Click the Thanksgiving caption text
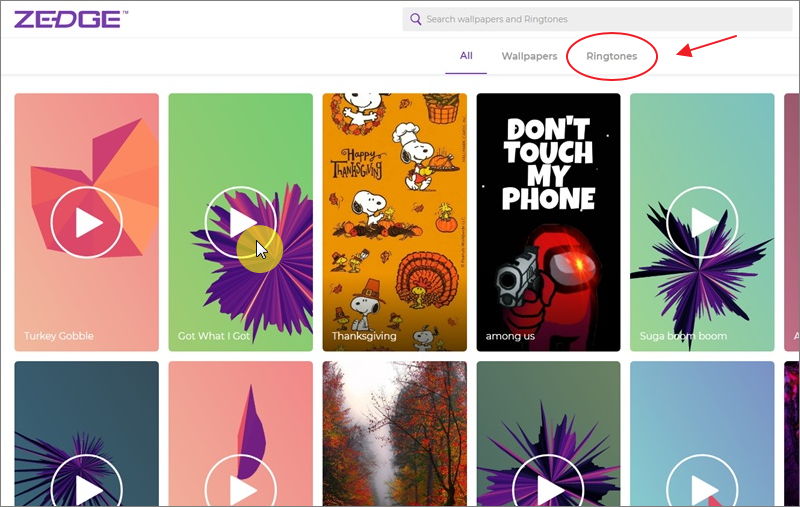This screenshot has width=800, height=507. [x=364, y=336]
